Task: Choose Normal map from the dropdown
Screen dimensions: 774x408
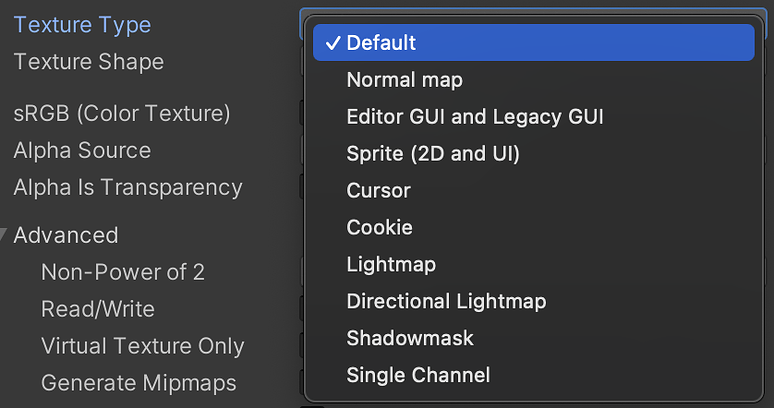Action: (404, 79)
